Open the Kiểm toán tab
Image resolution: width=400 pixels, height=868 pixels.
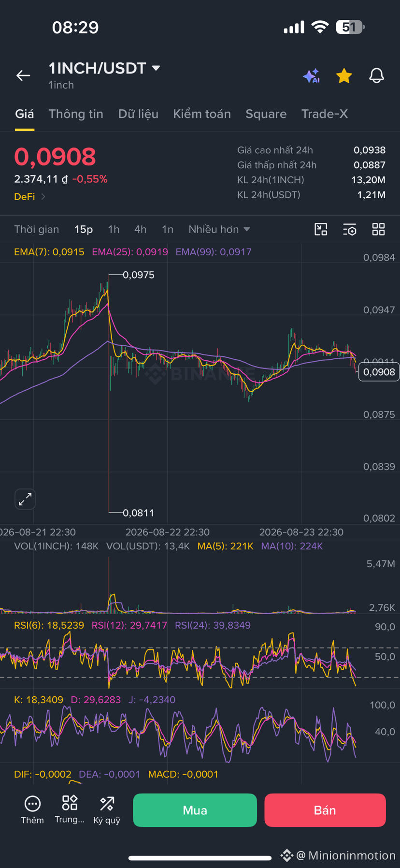point(202,114)
